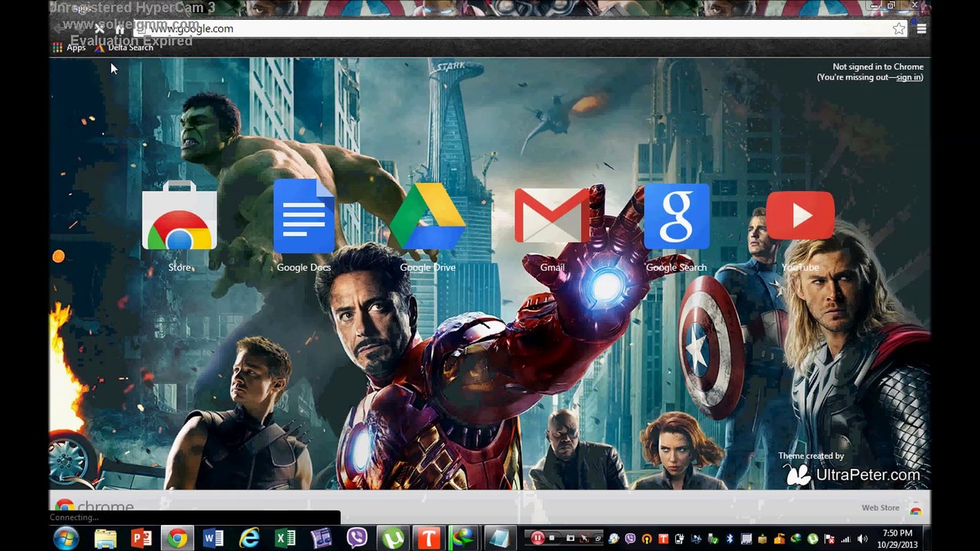Check network signal strength in tray
980x551 pixels.
pyautogui.click(x=846, y=539)
